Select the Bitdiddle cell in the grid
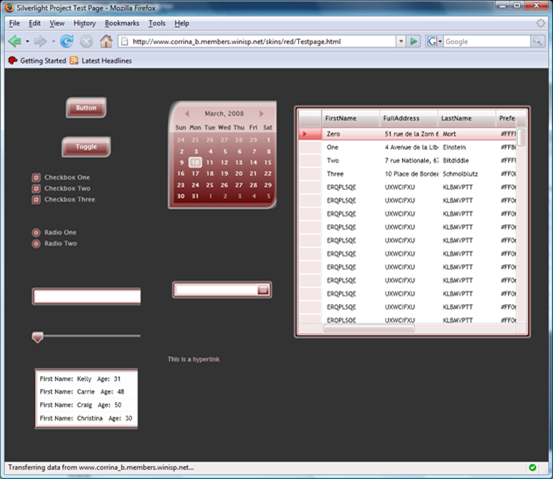The width and height of the screenshot is (553, 479). point(456,160)
